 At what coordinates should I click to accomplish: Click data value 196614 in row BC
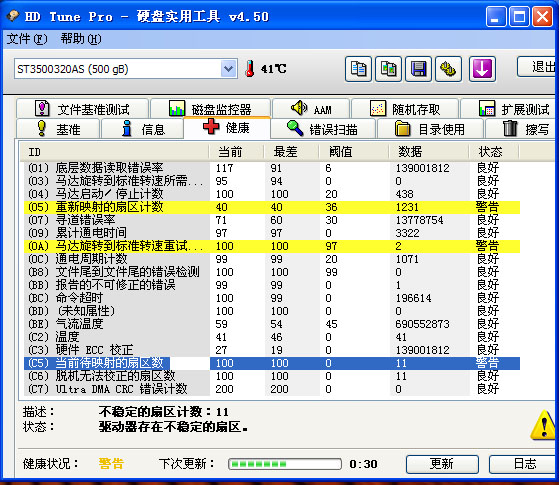(x=414, y=298)
